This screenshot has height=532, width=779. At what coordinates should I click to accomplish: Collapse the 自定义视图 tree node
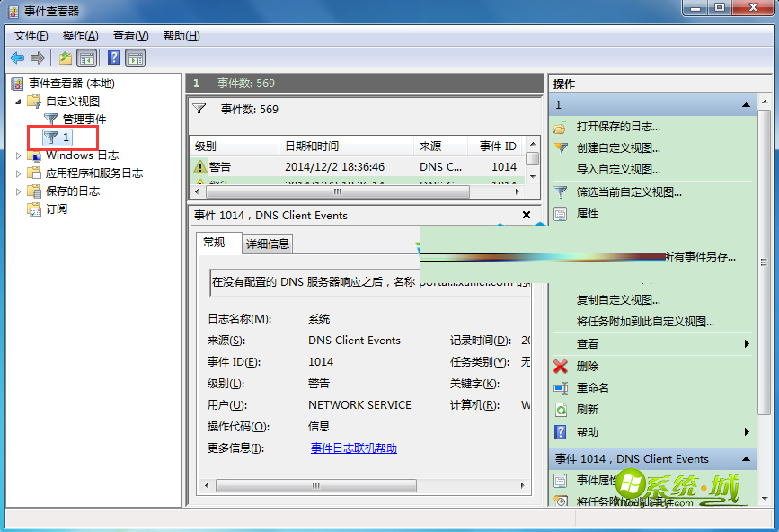point(19,102)
